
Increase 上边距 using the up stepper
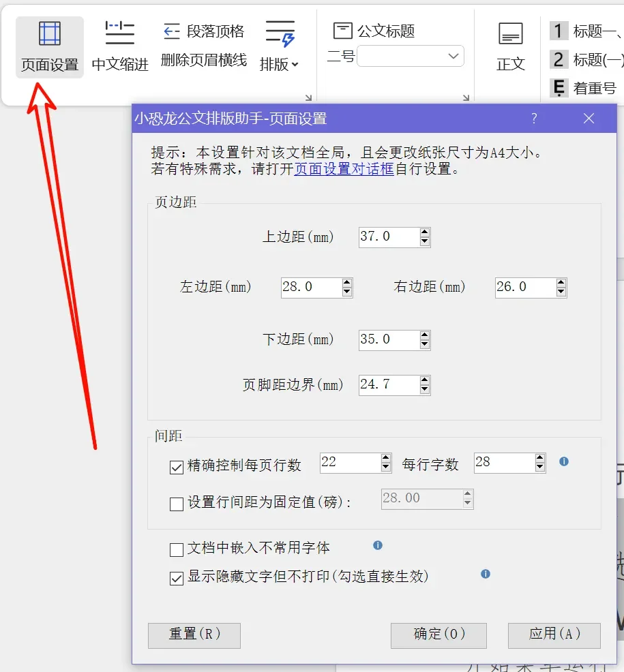tap(424, 232)
